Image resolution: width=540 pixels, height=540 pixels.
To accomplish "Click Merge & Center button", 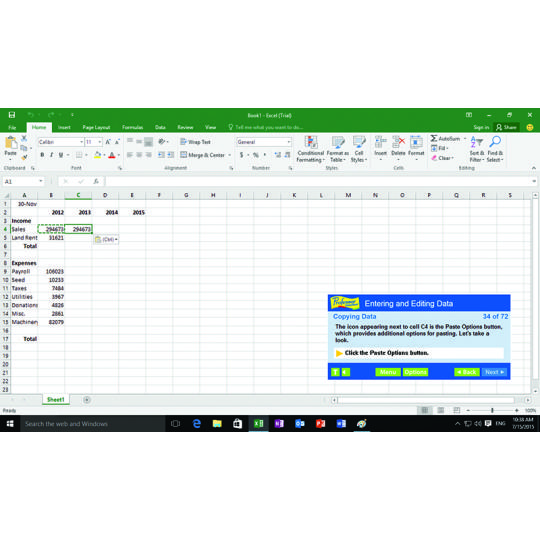I will (x=202, y=155).
